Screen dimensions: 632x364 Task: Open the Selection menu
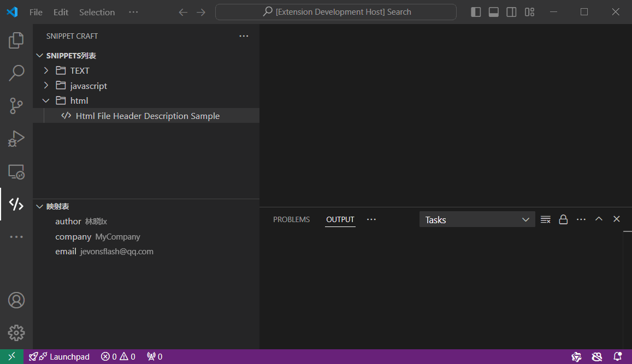coord(97,12)
